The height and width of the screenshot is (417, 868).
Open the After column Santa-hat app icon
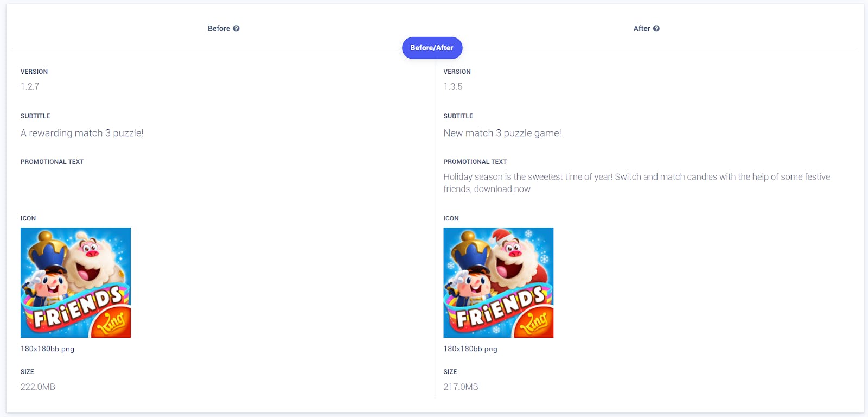[498, 282]
